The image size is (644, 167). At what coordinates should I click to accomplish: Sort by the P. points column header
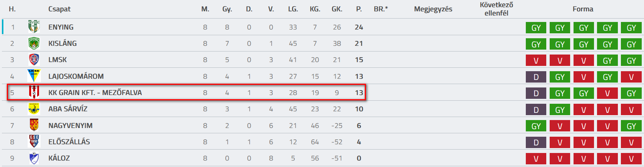(359, 9)
